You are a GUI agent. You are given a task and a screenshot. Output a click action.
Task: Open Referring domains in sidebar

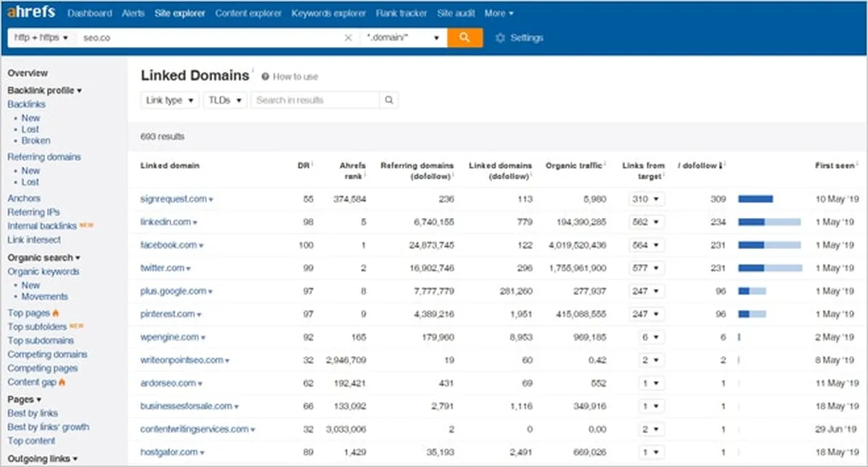tap(44, 157)
